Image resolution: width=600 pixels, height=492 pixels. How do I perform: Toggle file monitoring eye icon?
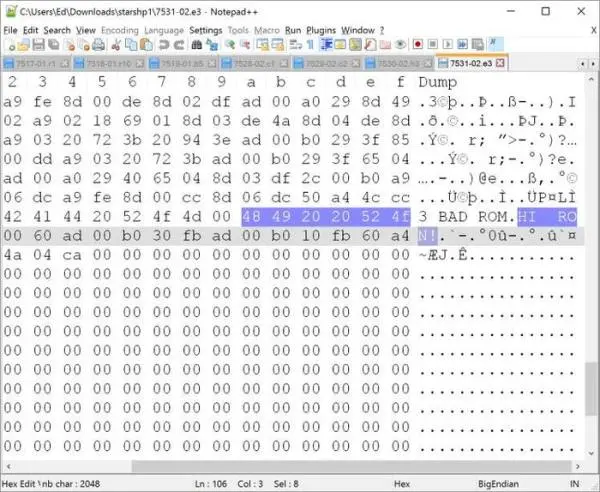[400, 45]
